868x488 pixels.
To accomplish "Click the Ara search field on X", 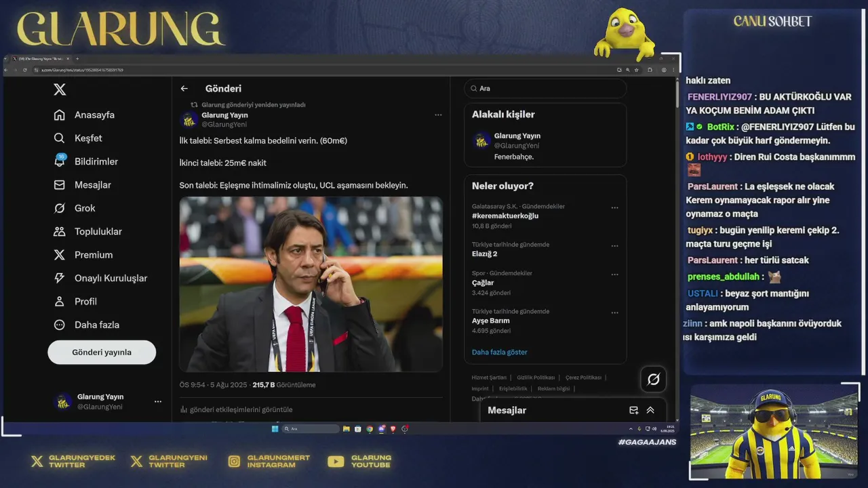I will [x=545, y=89].
